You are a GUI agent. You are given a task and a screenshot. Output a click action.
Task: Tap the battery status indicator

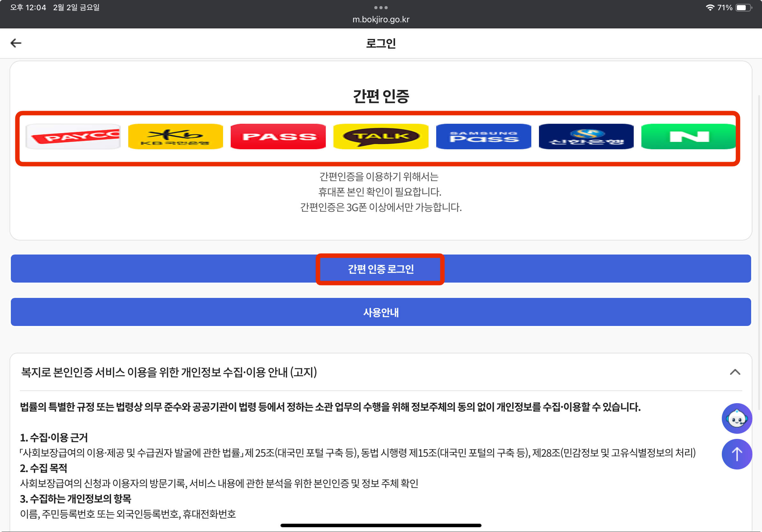pos(743,7)
